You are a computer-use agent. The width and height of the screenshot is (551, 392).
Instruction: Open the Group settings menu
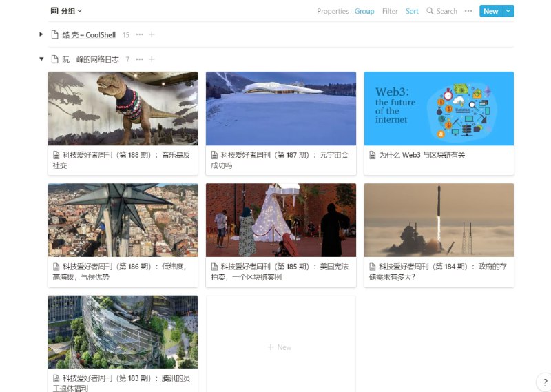click(364, 11)
